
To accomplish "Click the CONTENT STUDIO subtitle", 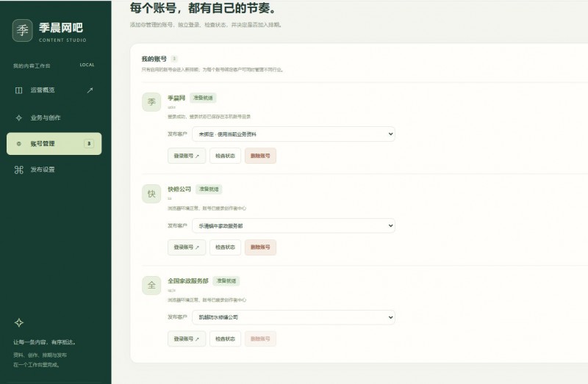I will click(x=62, y=40).
